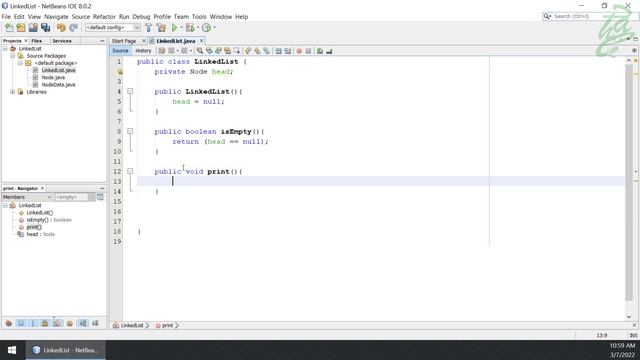Screen dimensions: 640x360
Task: Switch to the Start Page tab
Action: (x=124, y=41)
